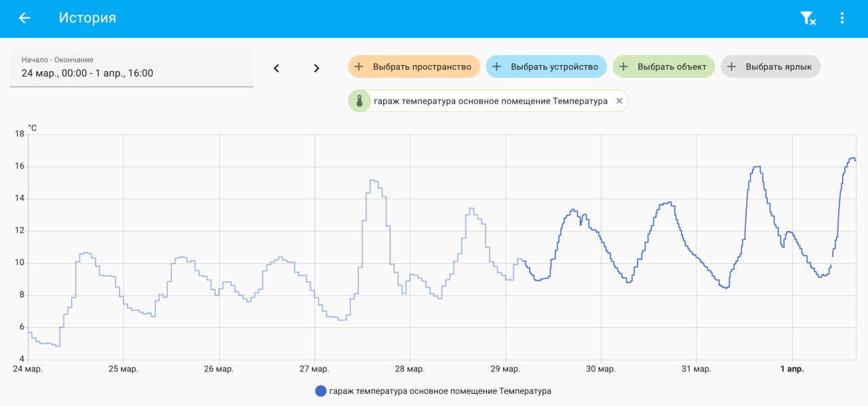Remove гараж температура chip with X
The width and height of the screenshot is (868, 406).
click(x=619, y=101)
